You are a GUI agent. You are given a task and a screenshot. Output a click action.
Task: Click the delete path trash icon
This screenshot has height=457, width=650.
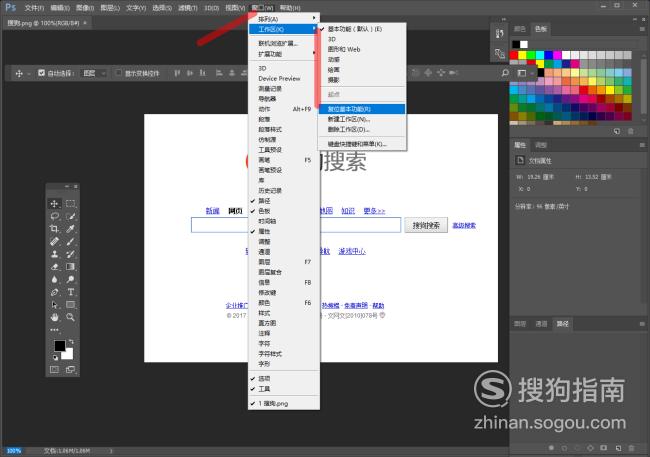[631, 448]
